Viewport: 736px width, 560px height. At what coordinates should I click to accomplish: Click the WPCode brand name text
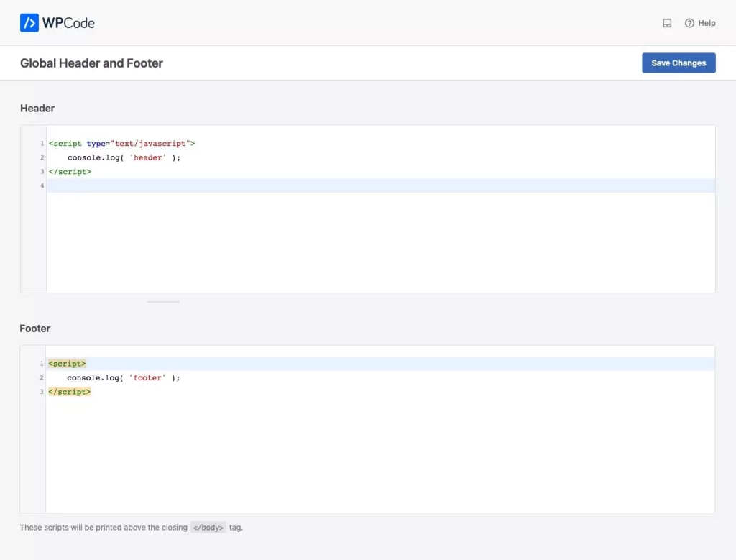(x=68, y=23)
